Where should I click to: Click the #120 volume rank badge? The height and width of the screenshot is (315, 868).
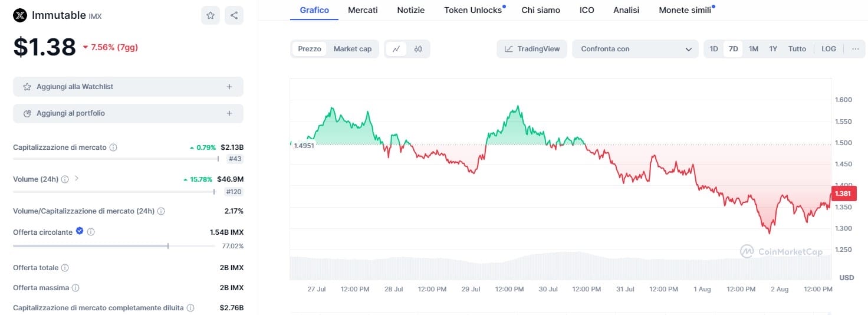click(234, 191)
